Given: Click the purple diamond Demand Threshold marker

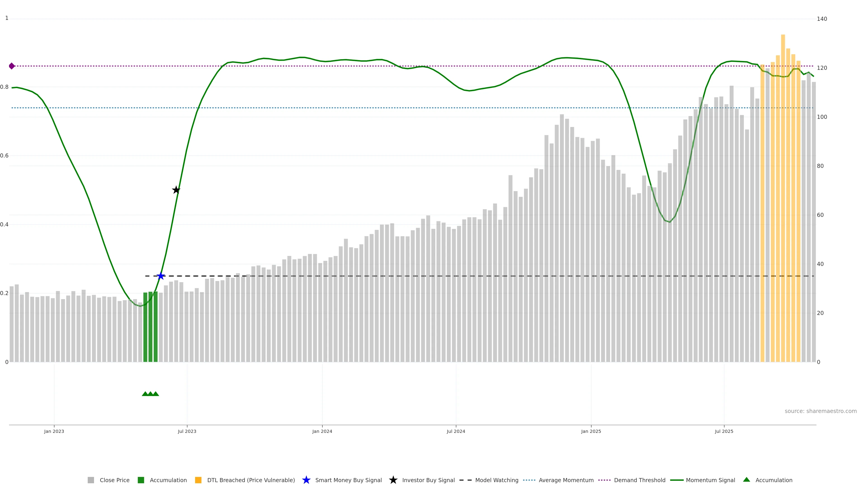Looking at the screenshot, I should coord(12,66).
